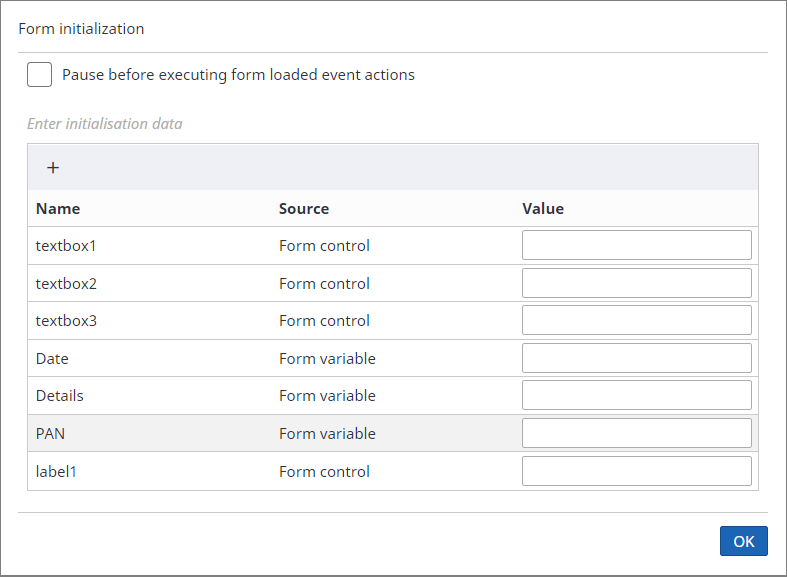Select the textbox1 row name
The height and width of the screenshot is (577, 787).
click(x=66, y=246)
